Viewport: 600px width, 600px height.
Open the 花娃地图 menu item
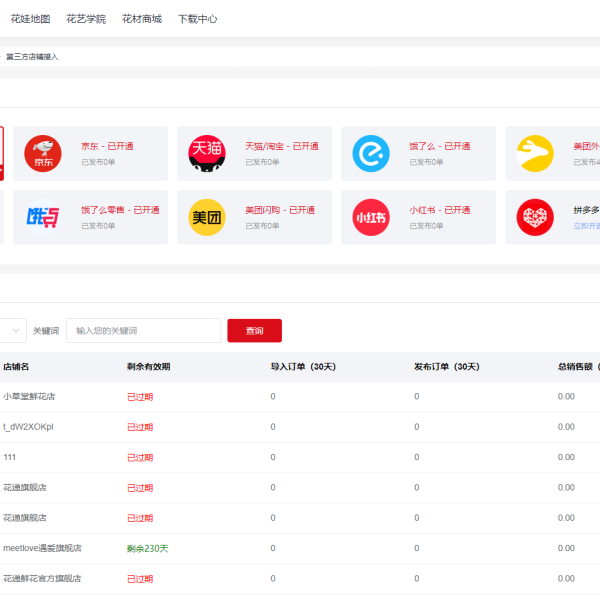coord(30,19)
